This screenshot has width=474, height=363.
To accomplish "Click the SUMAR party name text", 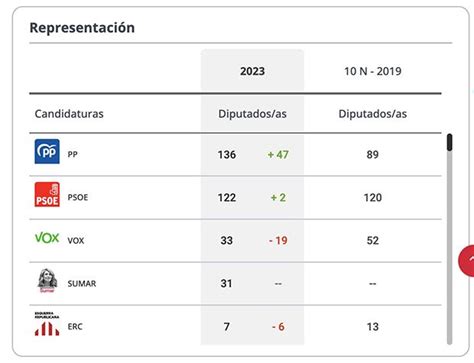I will point(82,283).
